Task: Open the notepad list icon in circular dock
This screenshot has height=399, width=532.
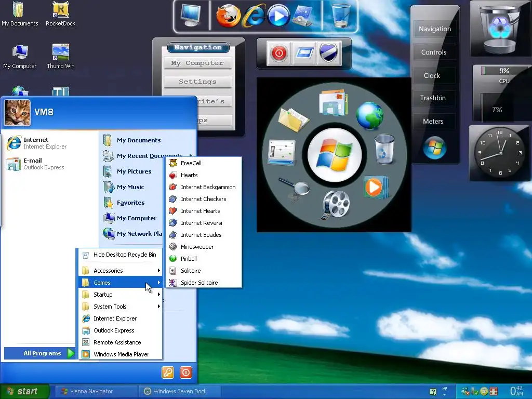Action: click(282, 152)
